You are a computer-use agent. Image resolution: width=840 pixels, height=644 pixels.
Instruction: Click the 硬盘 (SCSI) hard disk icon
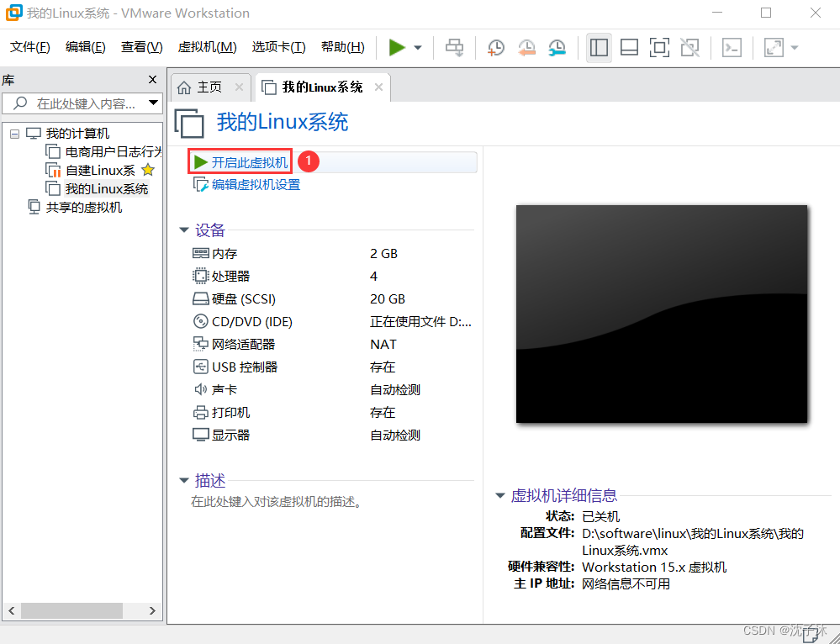point(200,299)
